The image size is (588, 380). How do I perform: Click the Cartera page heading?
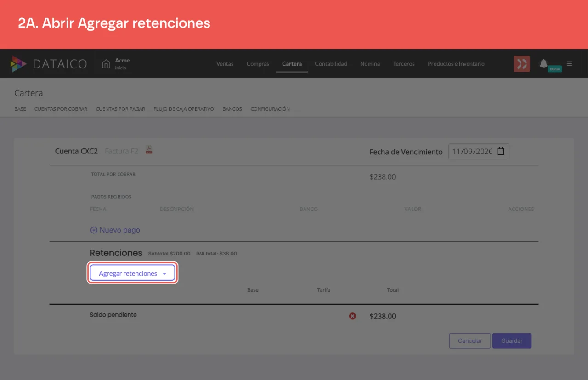(x=28, y=93)
